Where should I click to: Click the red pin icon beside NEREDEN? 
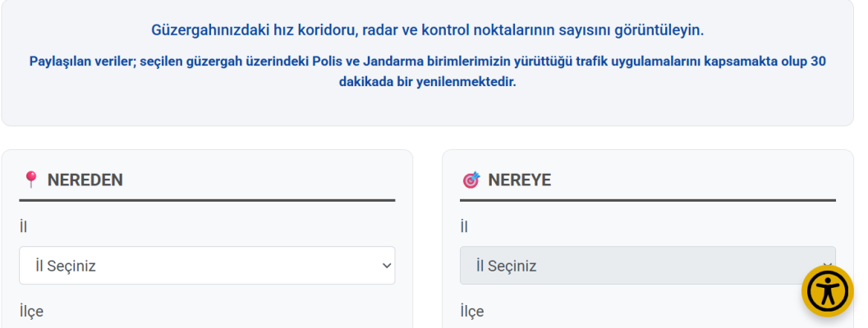pyautogui.click(x=31, y=180)
